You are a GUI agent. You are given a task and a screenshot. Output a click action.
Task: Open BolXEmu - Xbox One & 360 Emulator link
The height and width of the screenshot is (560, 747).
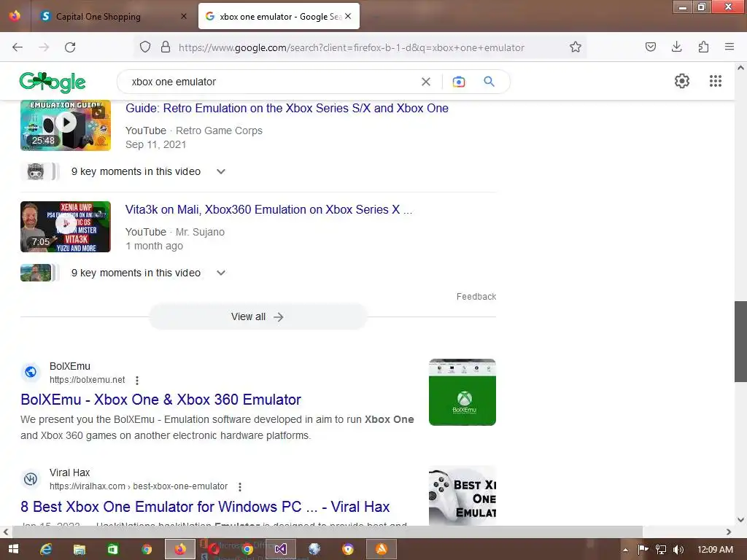click(161, 400)
